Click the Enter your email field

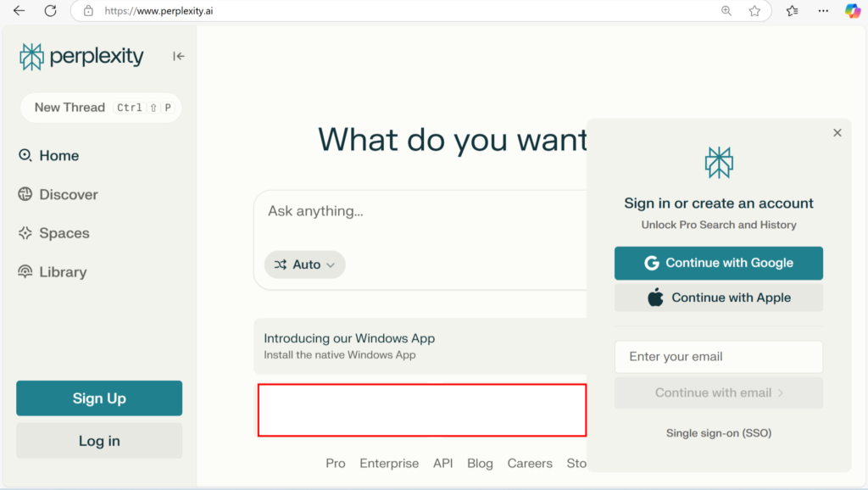pyautogui.click(x=718, y=357)
